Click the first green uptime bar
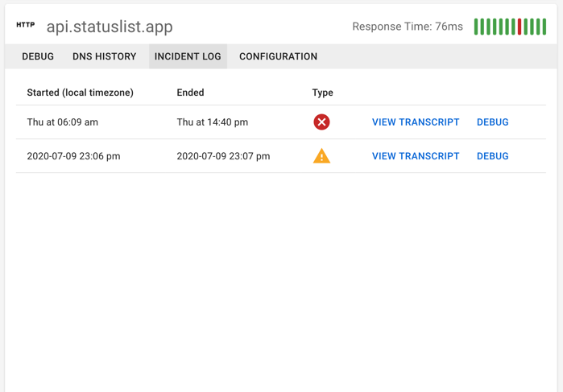Viewport: 563px width, 392px height. (476, 27)
